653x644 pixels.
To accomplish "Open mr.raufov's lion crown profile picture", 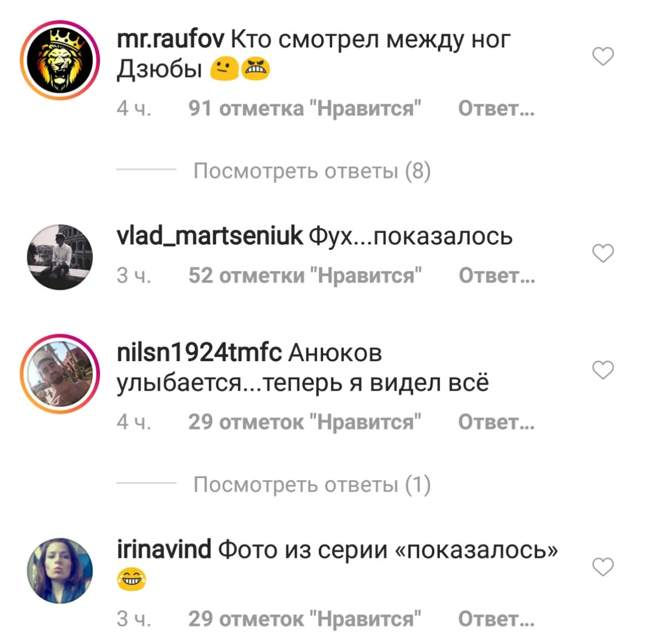I will click(60, 60).
